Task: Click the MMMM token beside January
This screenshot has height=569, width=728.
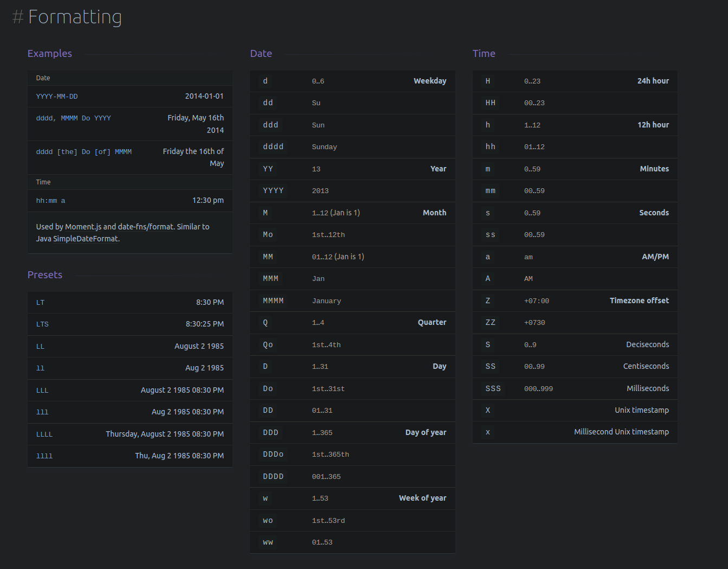Action: [x=273, y=301]
